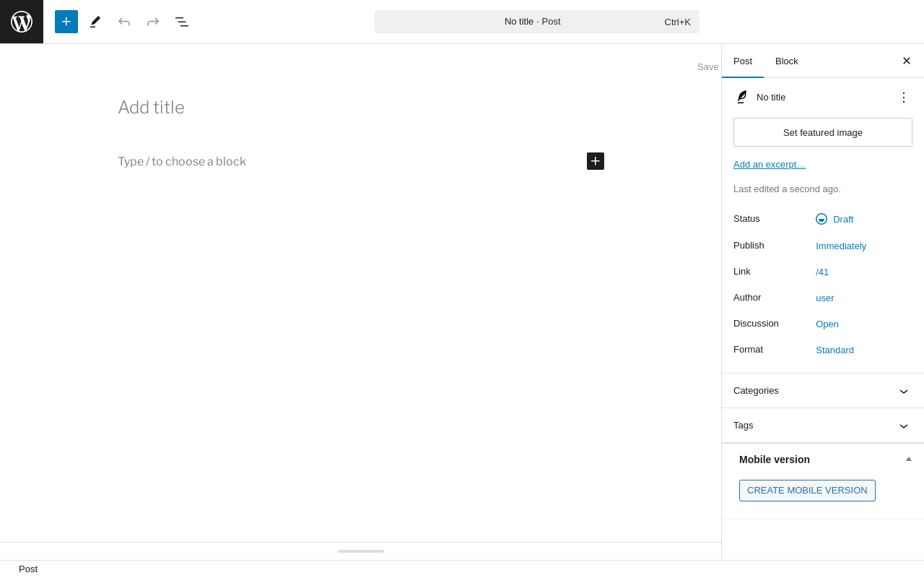Image resolution: width=924 pixels, height=578 pixels.
Task: Open the Document Overview list icon
Action: pyautogui.click(x=182, y=22)
